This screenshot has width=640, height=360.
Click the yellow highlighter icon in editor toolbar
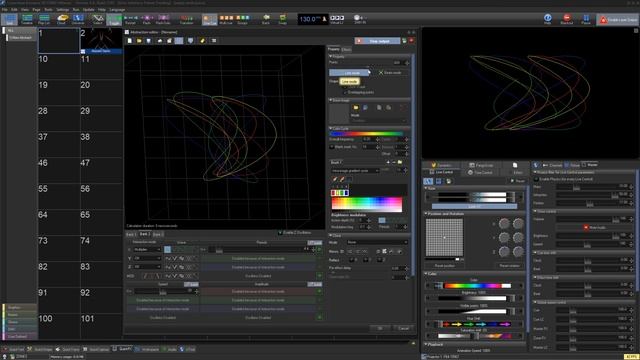(202, 41)
